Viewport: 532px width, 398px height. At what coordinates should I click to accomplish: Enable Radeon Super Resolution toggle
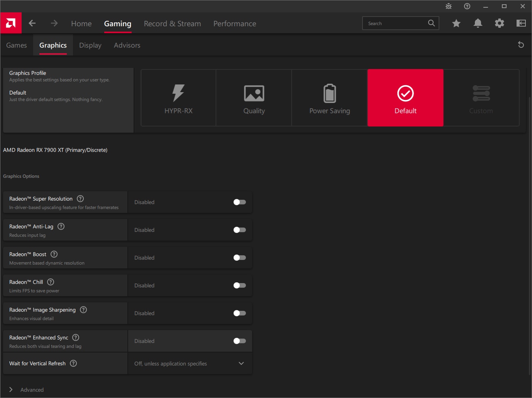click(239, 202)
